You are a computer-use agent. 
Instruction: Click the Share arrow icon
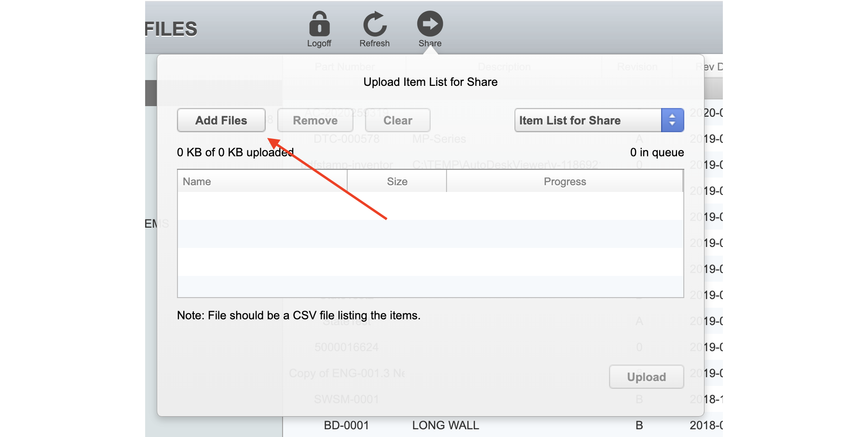[430, 24]
